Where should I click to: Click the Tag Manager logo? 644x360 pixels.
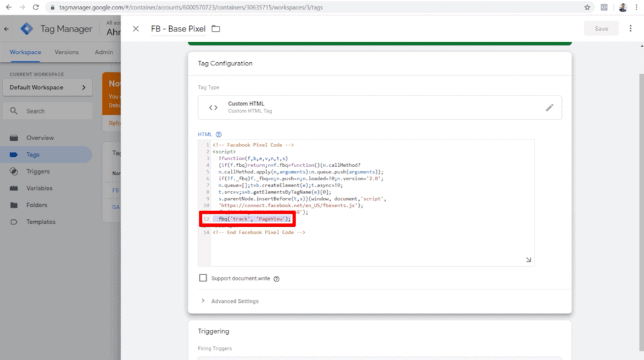click(26, 29)
